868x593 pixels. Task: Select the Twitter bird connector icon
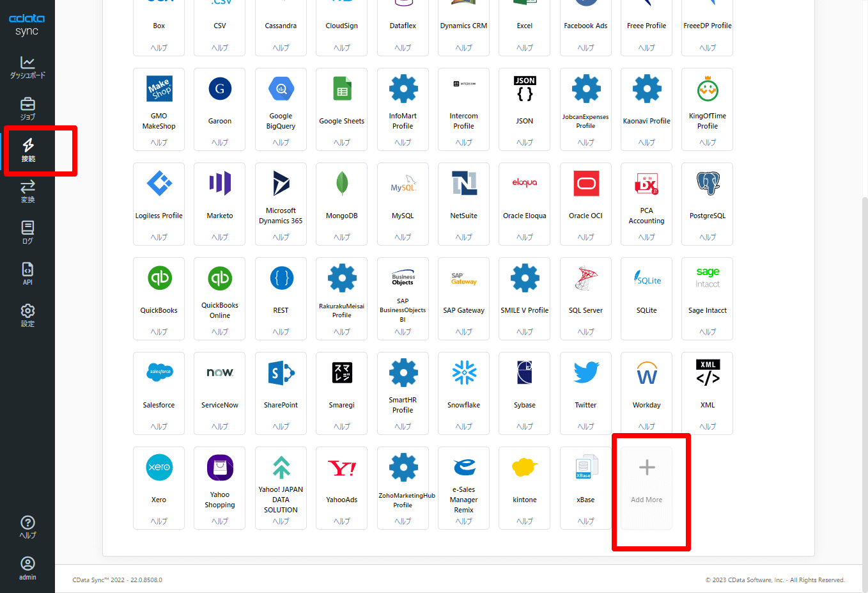point(586,373)
